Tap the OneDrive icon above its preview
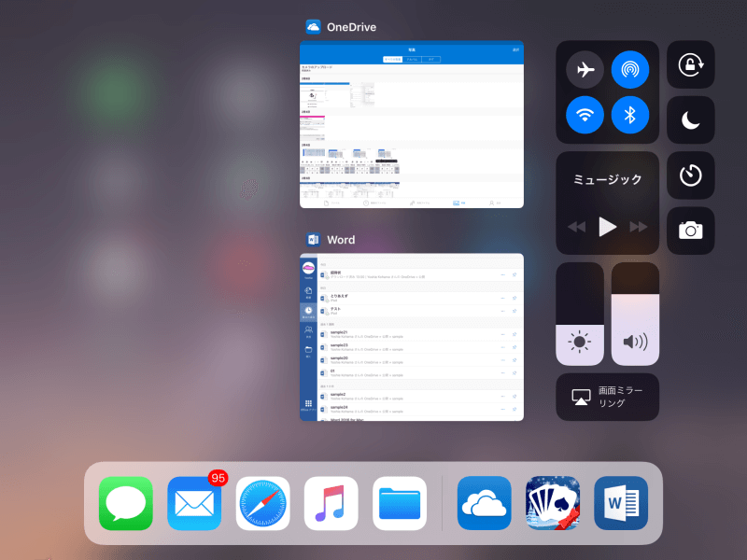 (313, 27)
